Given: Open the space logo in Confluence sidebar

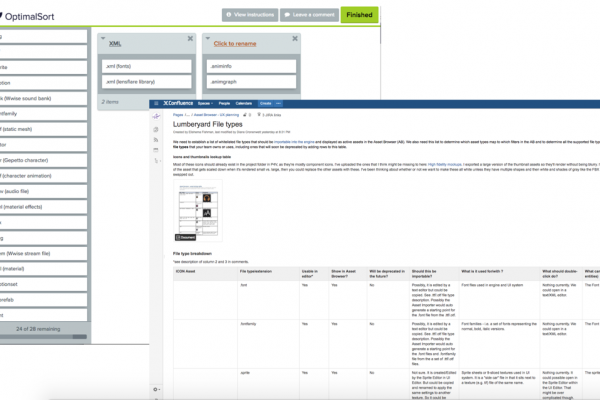Looking at the screenshot, I should point(156,116).
